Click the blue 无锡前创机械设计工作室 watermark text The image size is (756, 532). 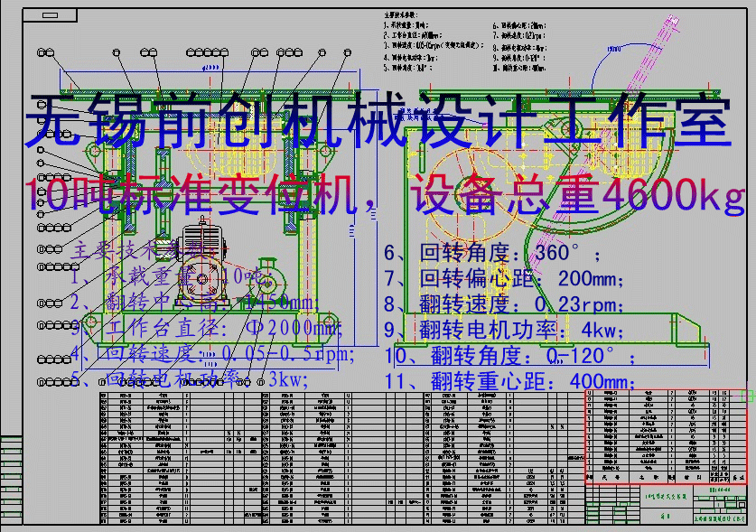[379, 122]
